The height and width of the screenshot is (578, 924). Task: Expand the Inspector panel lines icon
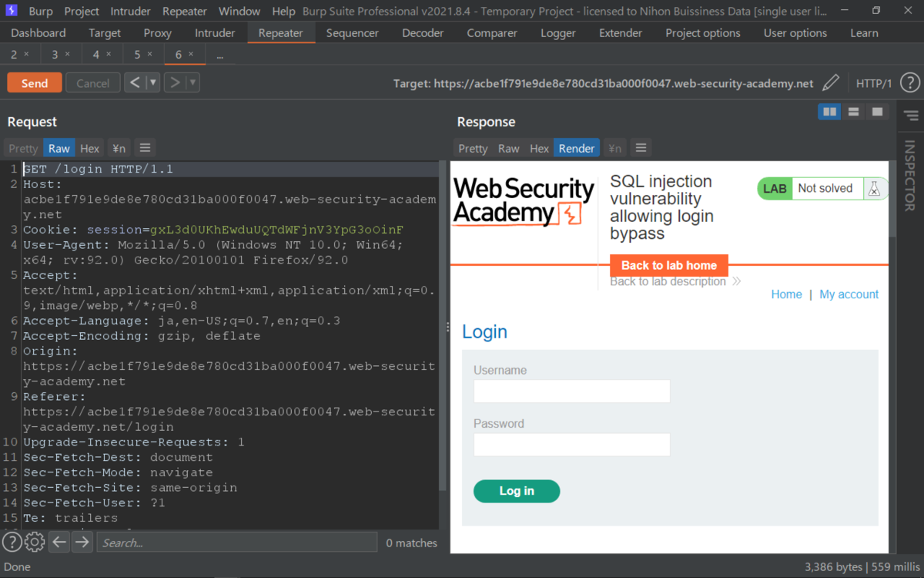(910, 116)
